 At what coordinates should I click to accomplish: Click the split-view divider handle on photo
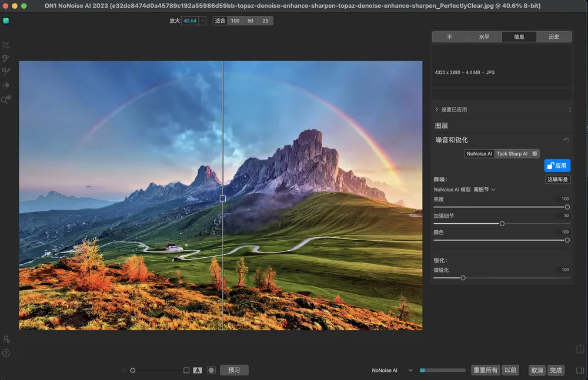point(223,199)
